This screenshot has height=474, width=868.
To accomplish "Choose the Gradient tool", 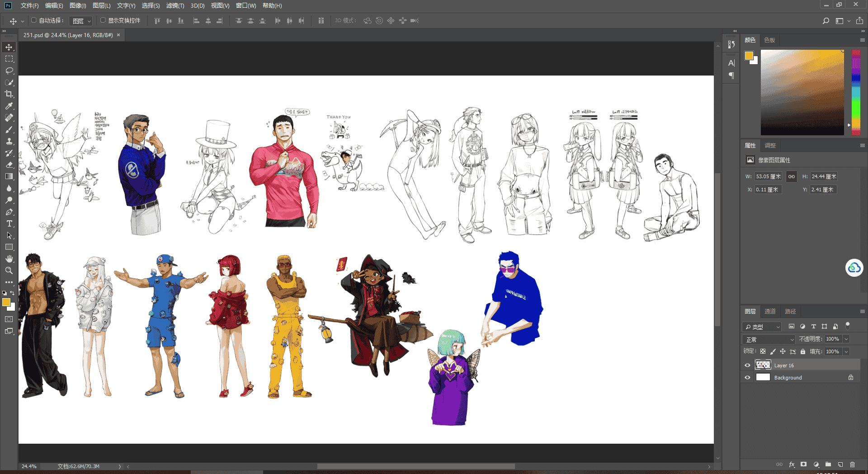I will 9,176.
